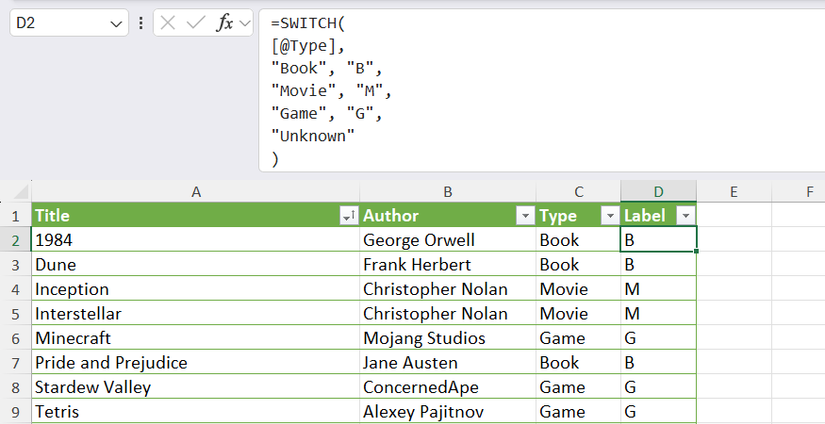Open the Type column filter dropdown
This screenshot has width=825, height=424.
(x=610, y=216)
